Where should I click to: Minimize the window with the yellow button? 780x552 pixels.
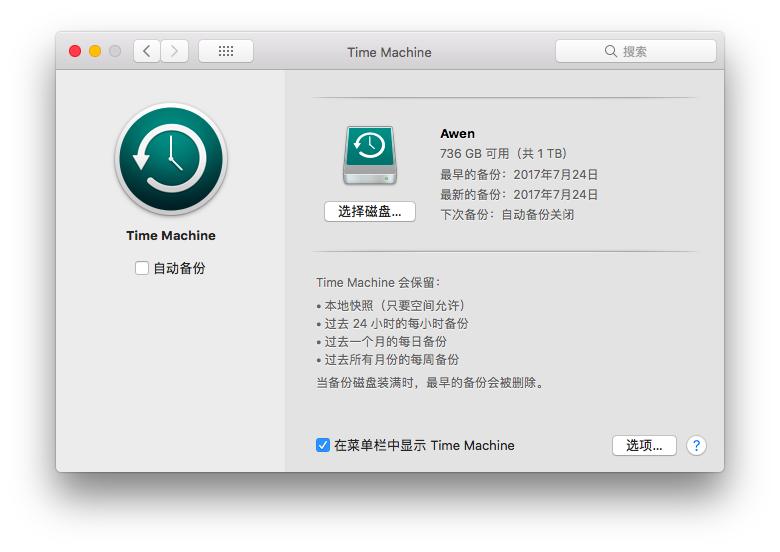(95, 51)
